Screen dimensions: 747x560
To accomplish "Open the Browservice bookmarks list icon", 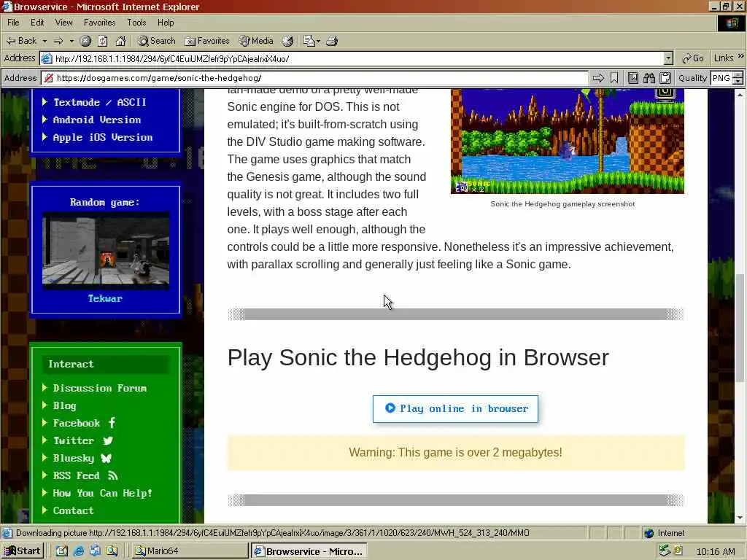I will tap(633, 78).
